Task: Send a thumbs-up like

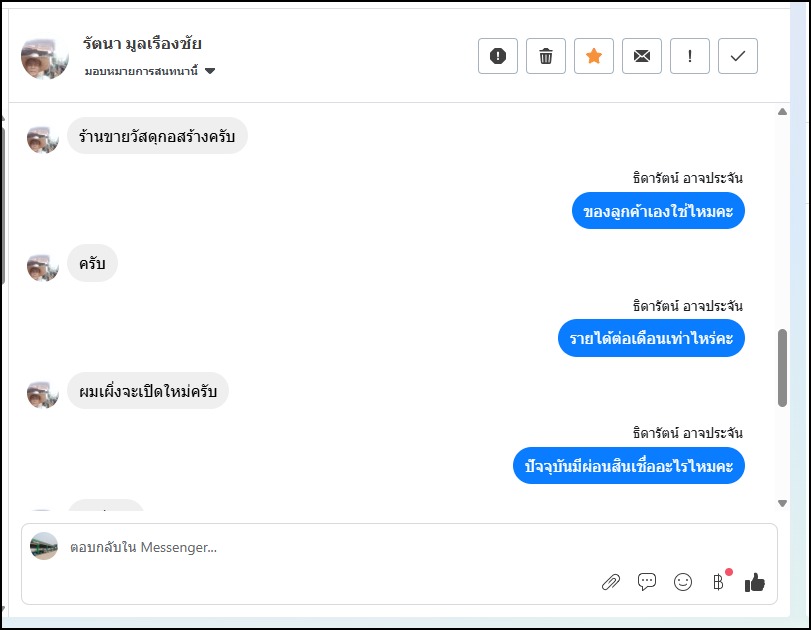Action: [x=755, y=582]
